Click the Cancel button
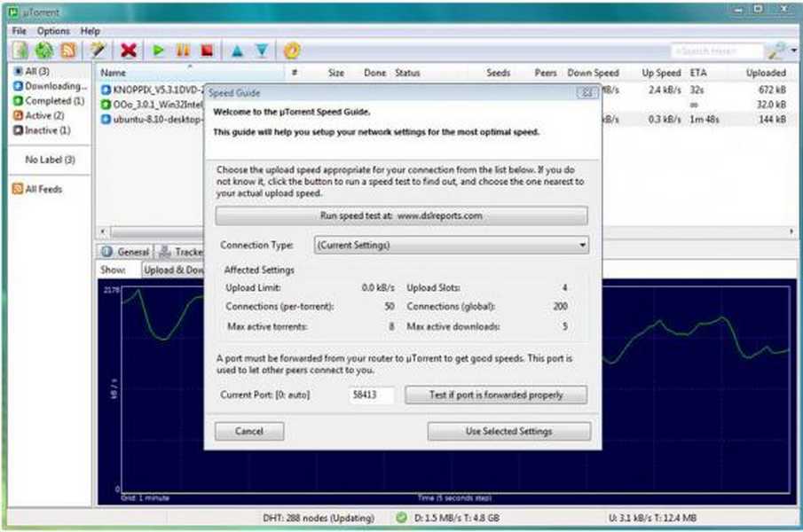The height and width of the screenshot is (532, 803). (249, 431)
